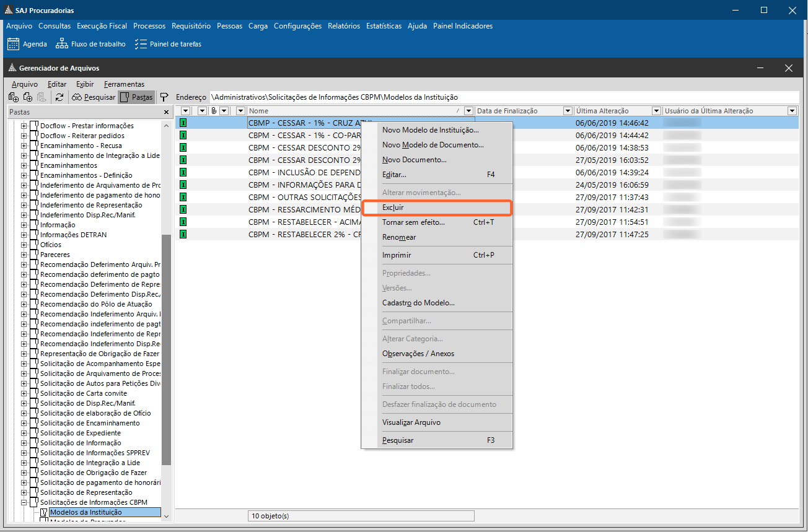This screenshot has width=808, height=532.
Task: Click green icon of CBPM - OUTRAS SOLICITAÇÕES row
Action: (x=183, y=197)
